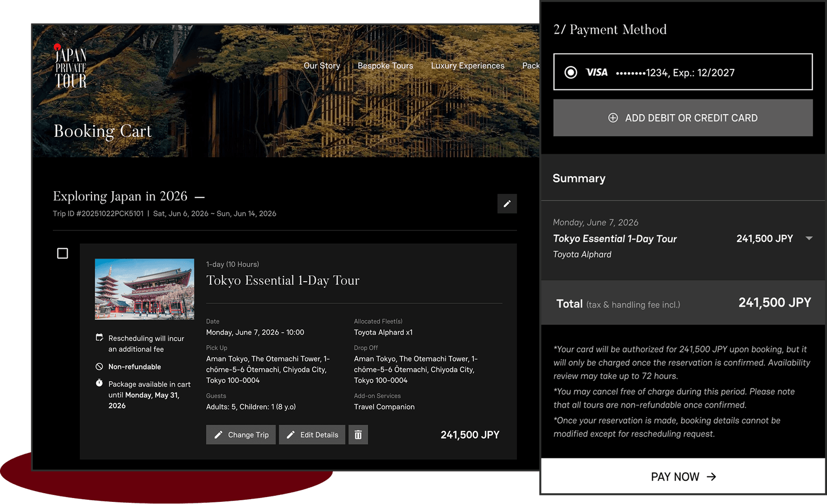Open the Our Story menu
The width and height of the screenshot is (827, 504).
click(321, 66)
